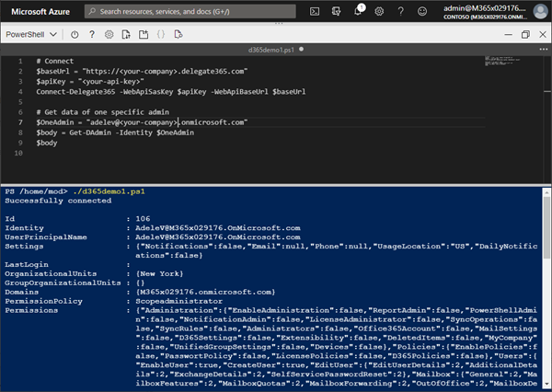Open a new session icon
Screen dimensions: 552x392
144,35
